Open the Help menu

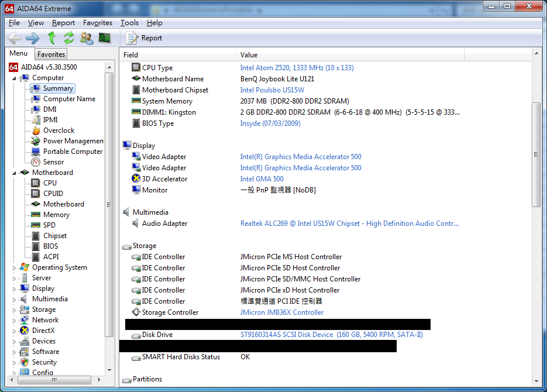[x=154, y=23]
